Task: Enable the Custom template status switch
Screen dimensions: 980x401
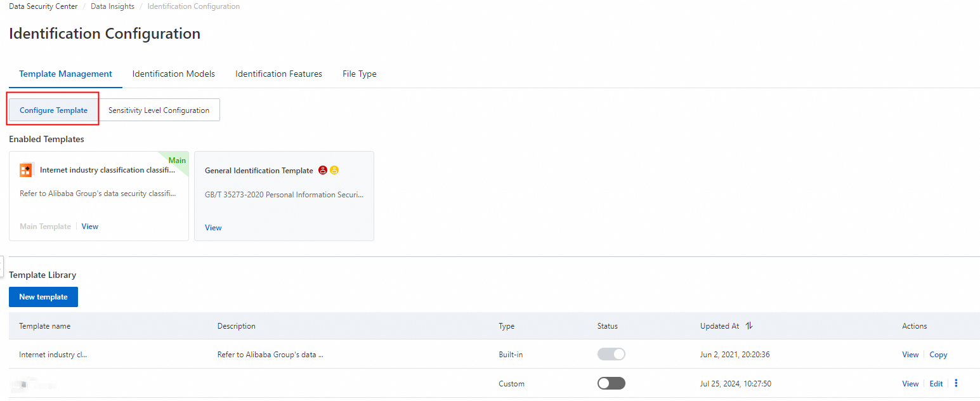Action: [611, 383]
